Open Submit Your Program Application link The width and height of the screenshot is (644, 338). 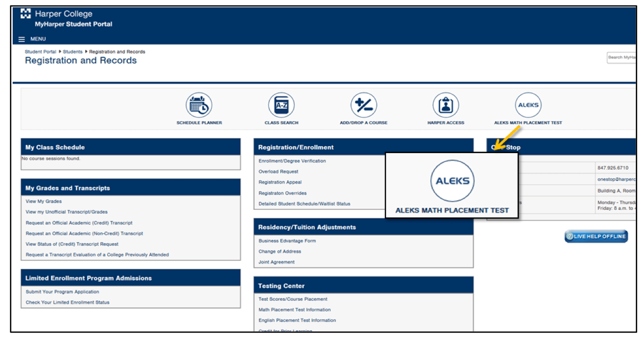pos(62,292)
